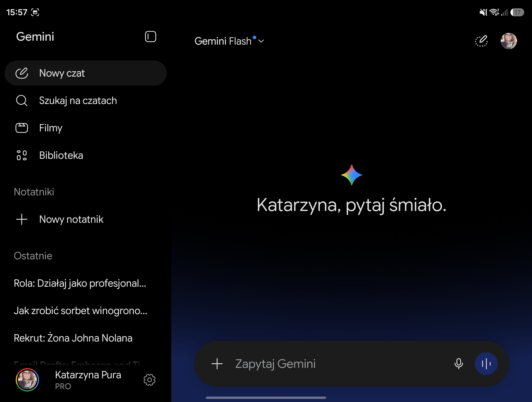Viewport: 532px width, 402px height.
Task: Tap the clock showing 15:57
Action: coord(17,12)
